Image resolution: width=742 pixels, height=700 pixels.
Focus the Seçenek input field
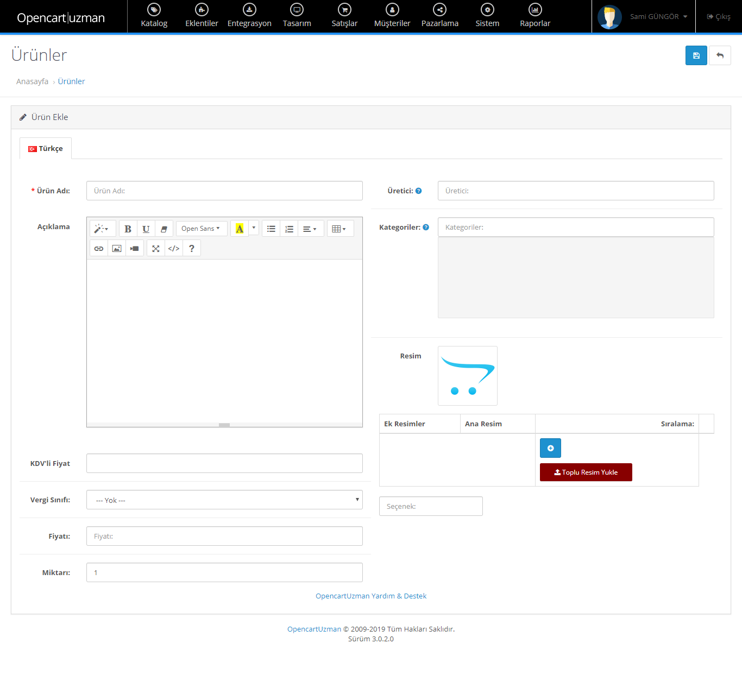431,506
